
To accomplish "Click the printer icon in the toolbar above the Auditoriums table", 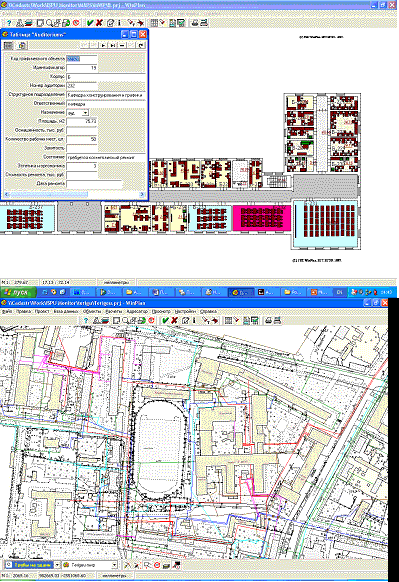I will point(194,23).
